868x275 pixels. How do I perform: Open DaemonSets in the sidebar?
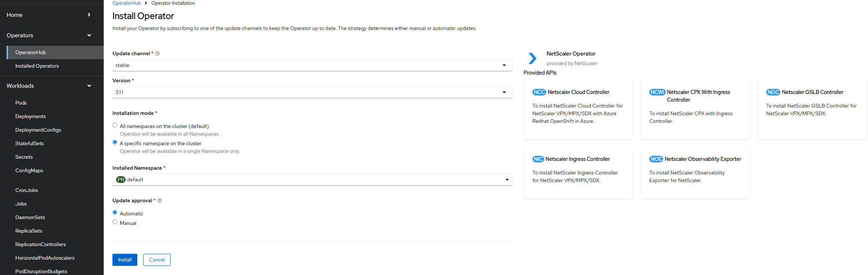pyautogui.click(x=55, y=217)
